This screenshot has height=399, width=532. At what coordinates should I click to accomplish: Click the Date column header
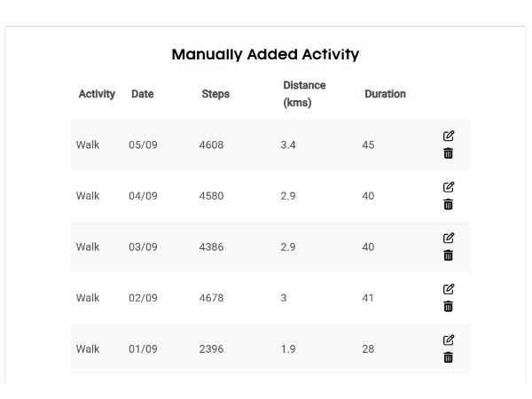pos(142,94)
